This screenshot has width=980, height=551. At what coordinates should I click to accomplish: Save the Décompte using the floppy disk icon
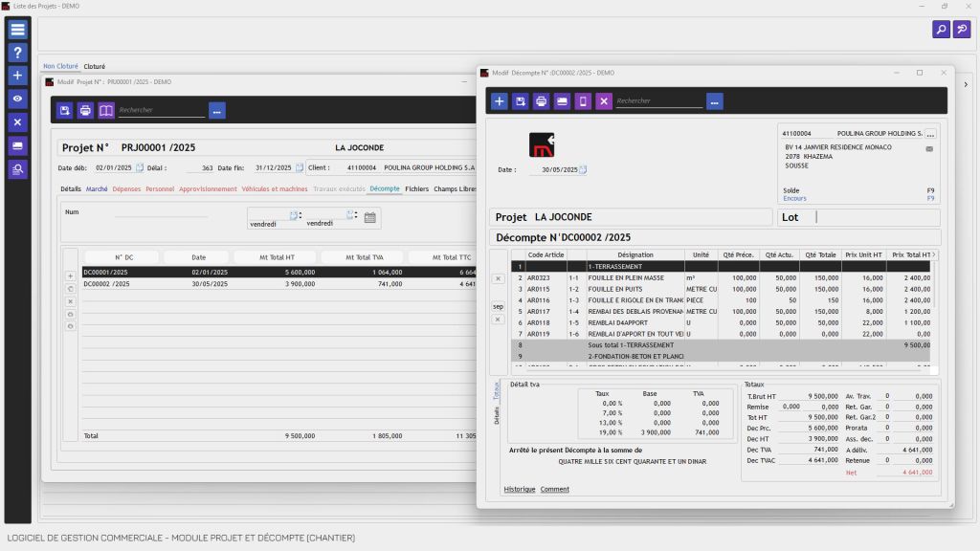(520, 101)
